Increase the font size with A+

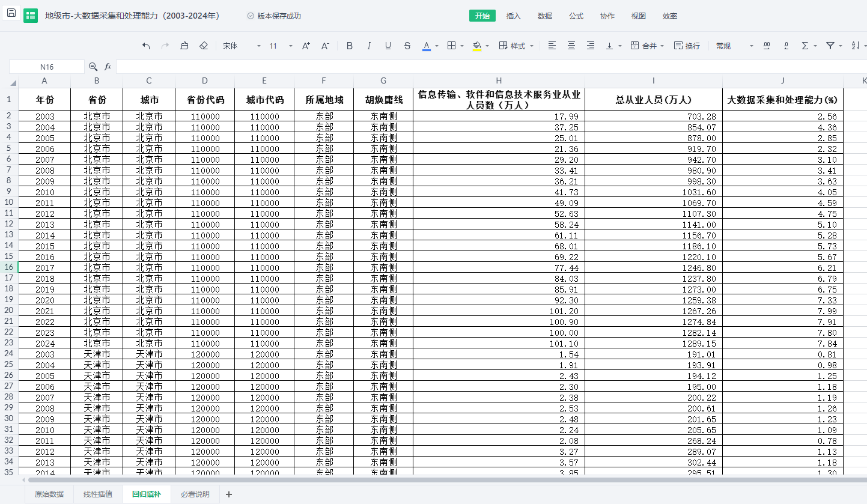point(306,46)
